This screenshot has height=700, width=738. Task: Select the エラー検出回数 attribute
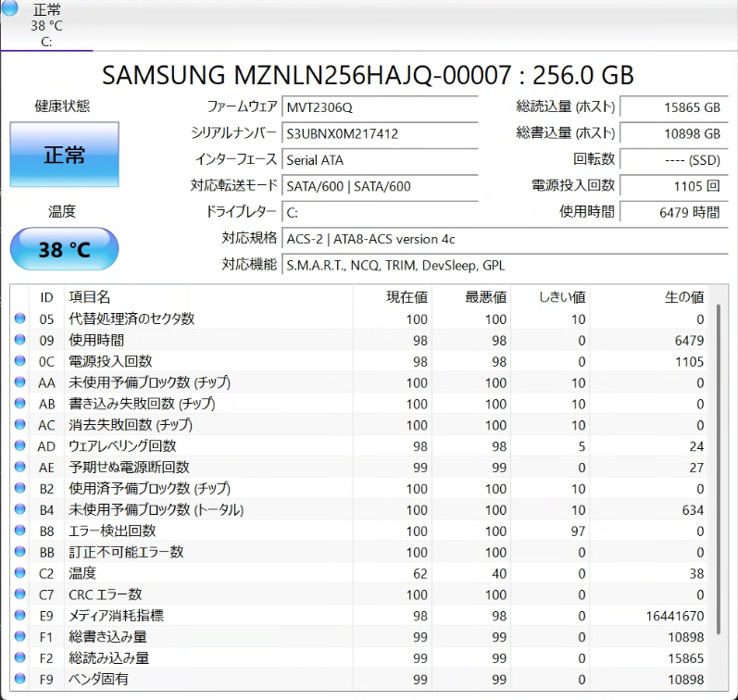[x=112, y=531]
